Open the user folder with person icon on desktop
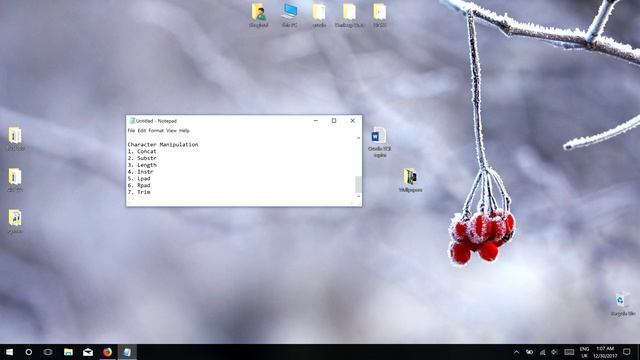 (x=258, y=12)
